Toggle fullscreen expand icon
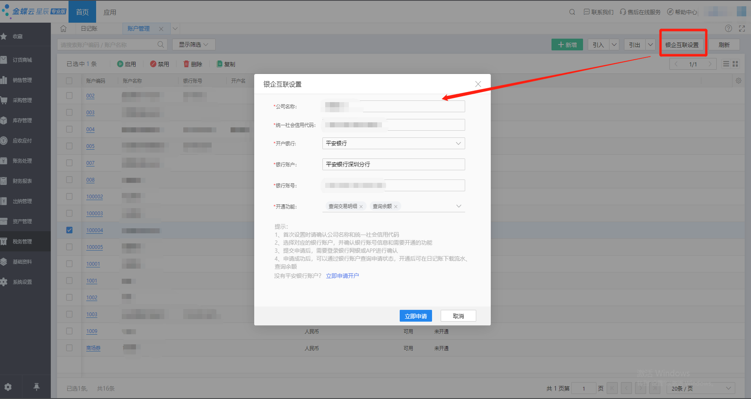This screenshot has width=753, height=399. [742, 29]
